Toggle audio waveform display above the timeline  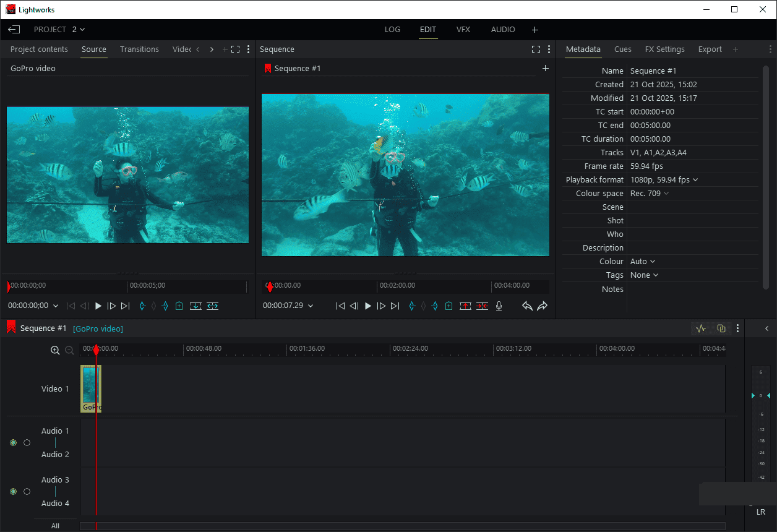(x=700, y=328)
